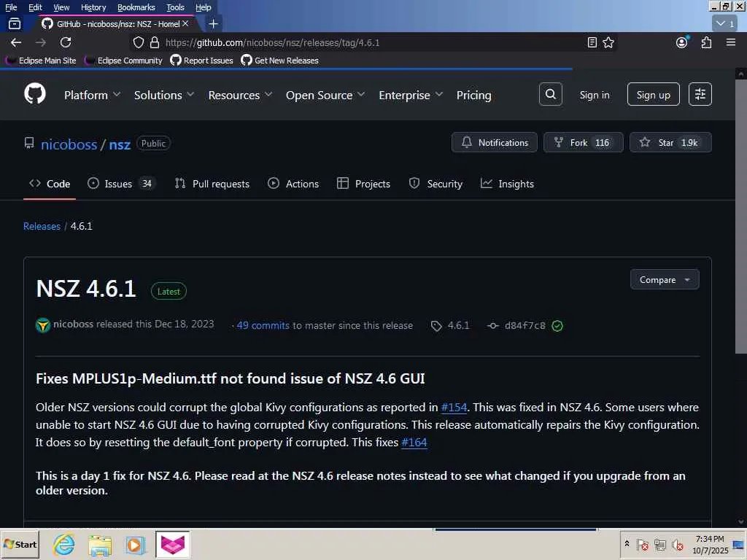The image size is (747, 560).
Task: Show hidden tray icons arrow
Action: click(627, 544)
